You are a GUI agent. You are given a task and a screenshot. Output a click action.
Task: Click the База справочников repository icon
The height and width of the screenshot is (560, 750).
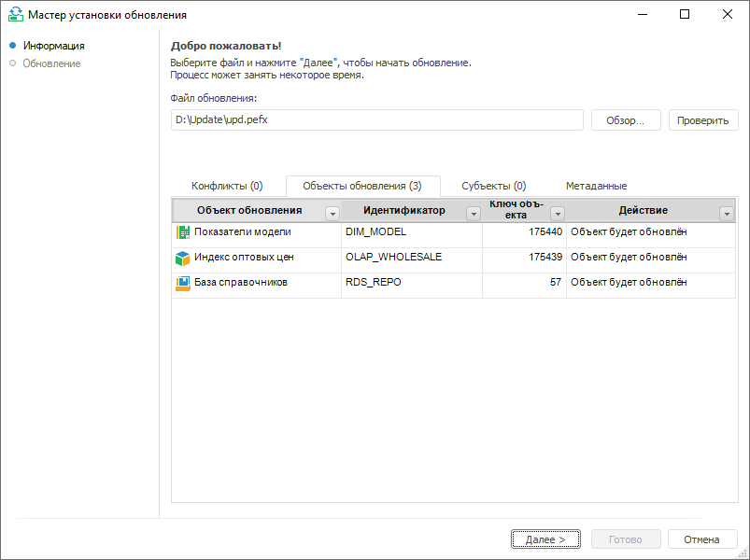click(182, 282)
